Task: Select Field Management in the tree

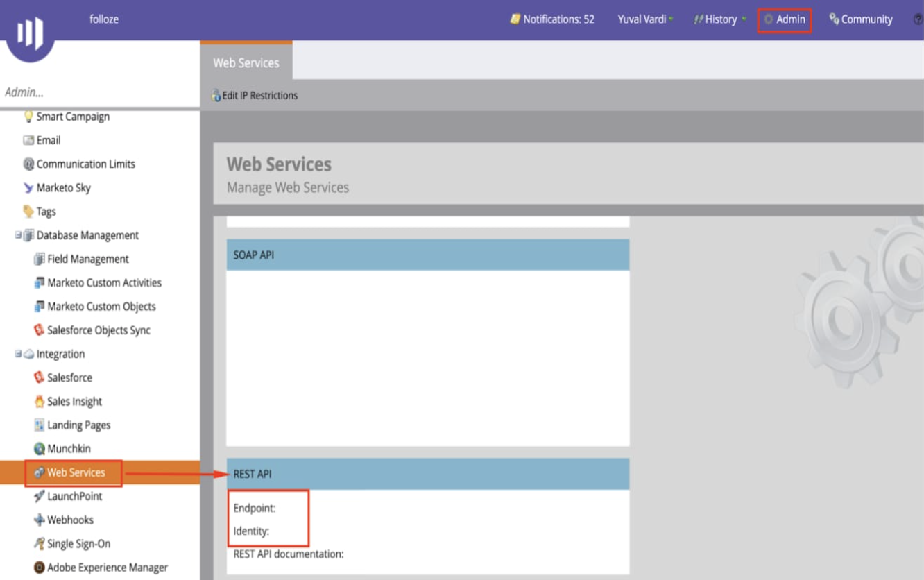Action: pos(87,259)
